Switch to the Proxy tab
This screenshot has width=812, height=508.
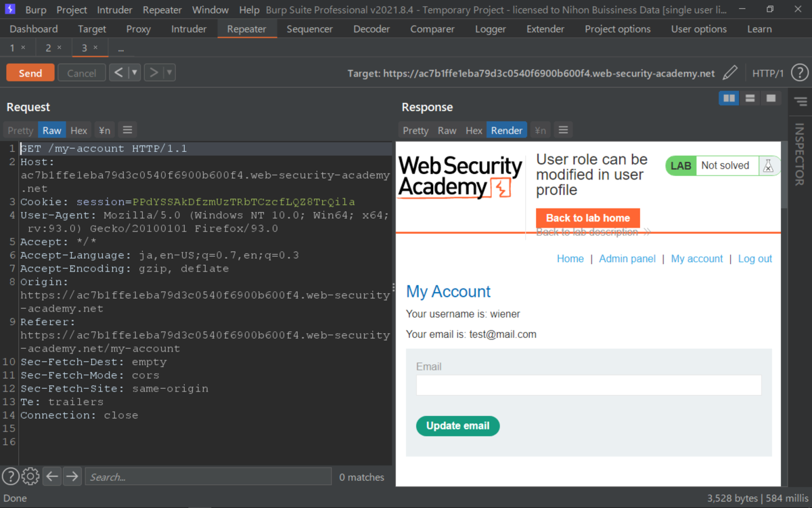point(139,29)
